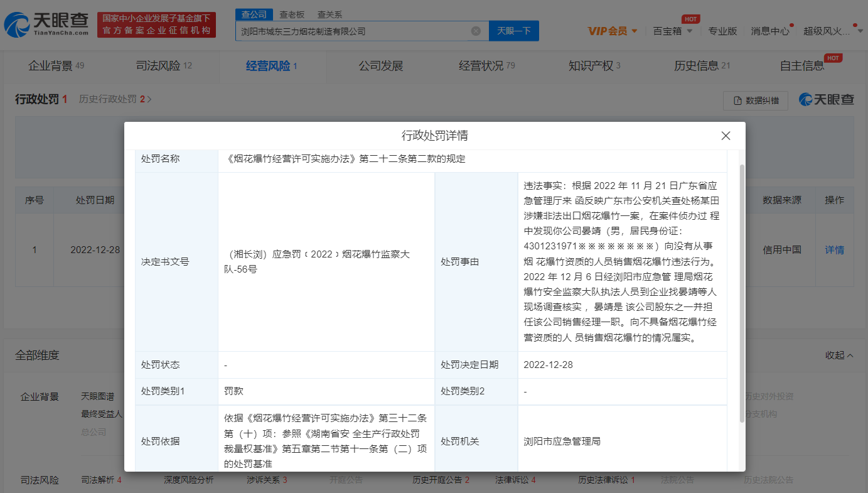Switch to the 知识产权 tab
The image size is (868, 493).
[594, 66]
